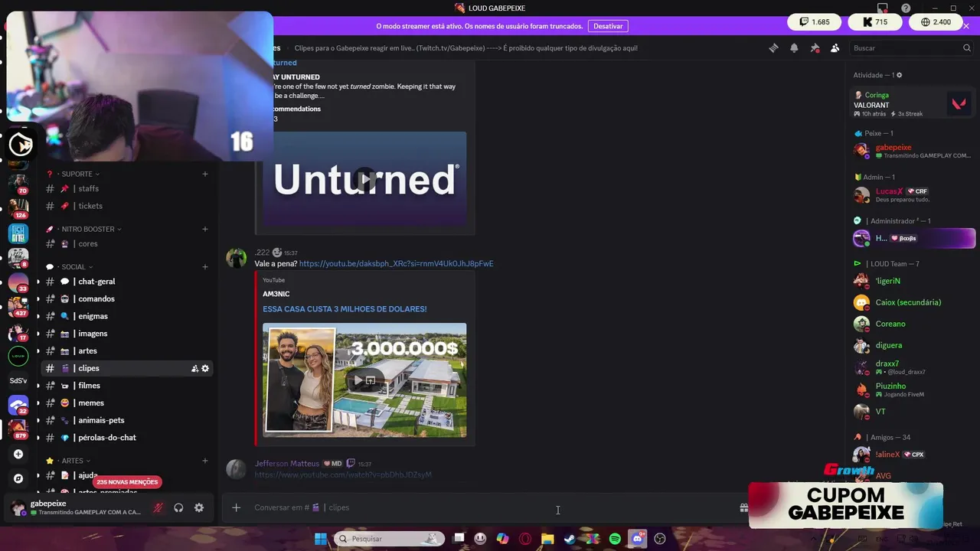
Task: Toggle the member list icon
Action: [835, 47]
